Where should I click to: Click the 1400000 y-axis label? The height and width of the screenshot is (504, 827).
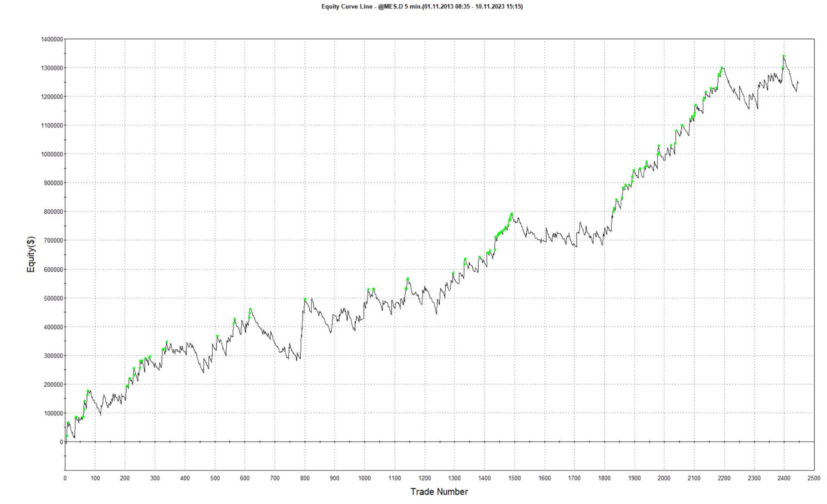point(52,39)
